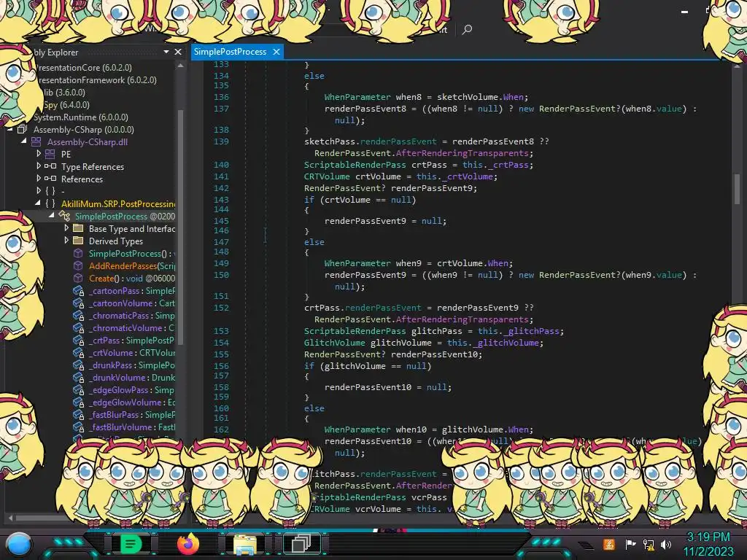Click the _drunkPass field icon
747x560 pixels.
tap(79, 365)
